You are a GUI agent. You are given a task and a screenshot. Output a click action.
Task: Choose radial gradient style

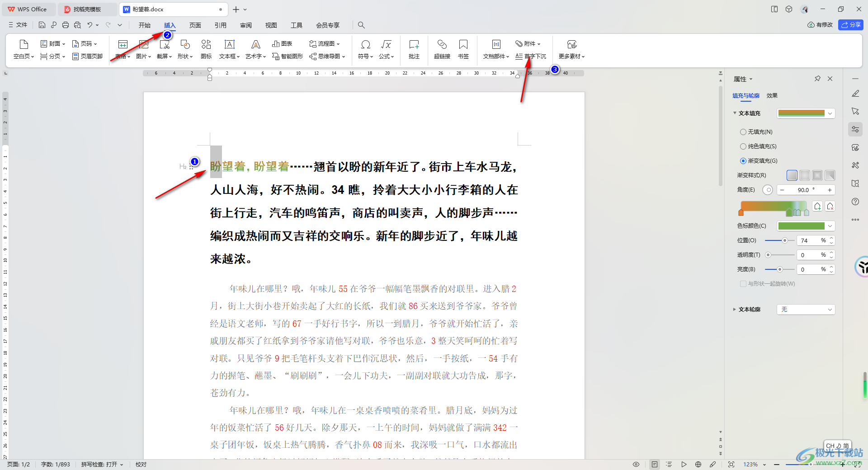tap(805, 175)
